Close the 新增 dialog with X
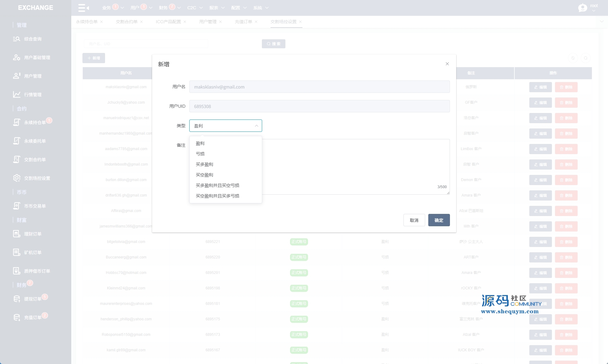This screenshot has width=608, height=364. click(x=447, y=64)
